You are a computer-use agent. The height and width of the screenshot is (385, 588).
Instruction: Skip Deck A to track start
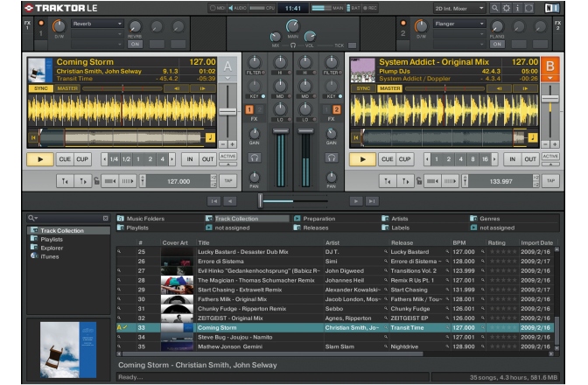[x=33, y=137]
